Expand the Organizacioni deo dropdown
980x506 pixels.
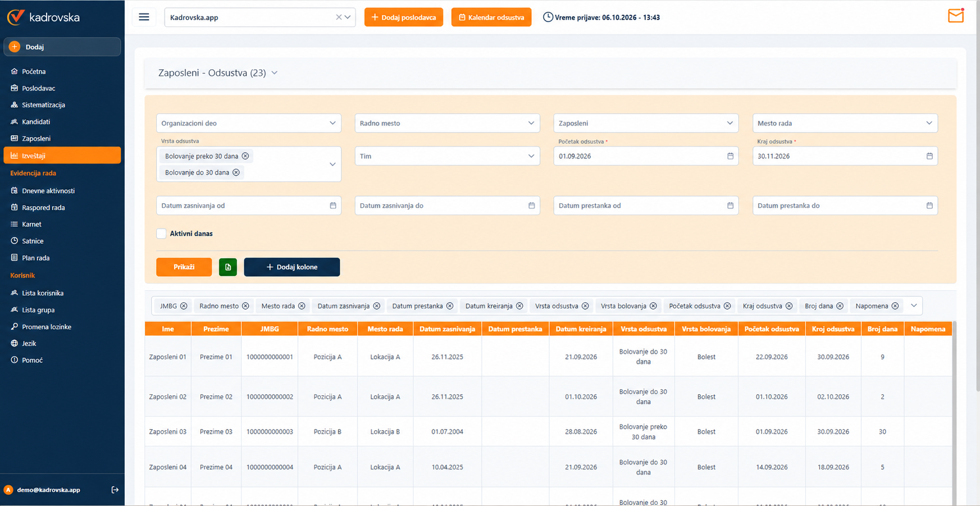[x=249, y=123]
